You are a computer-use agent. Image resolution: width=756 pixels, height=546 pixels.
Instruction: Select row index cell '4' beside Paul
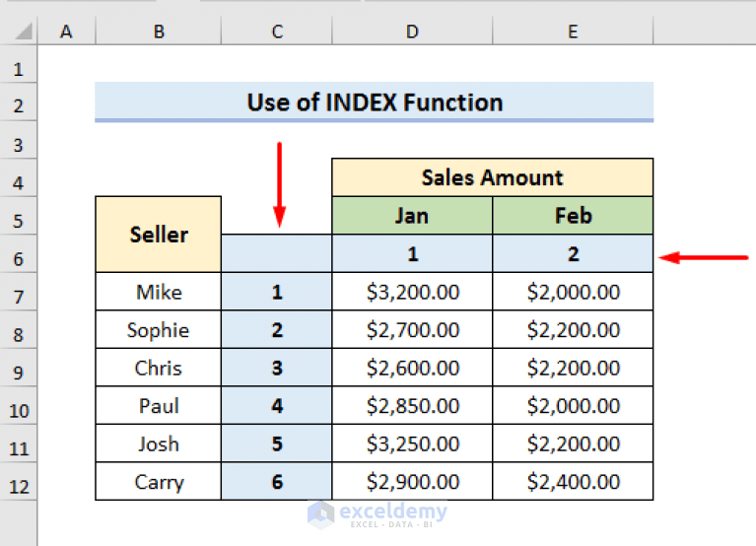click(277, 406)
